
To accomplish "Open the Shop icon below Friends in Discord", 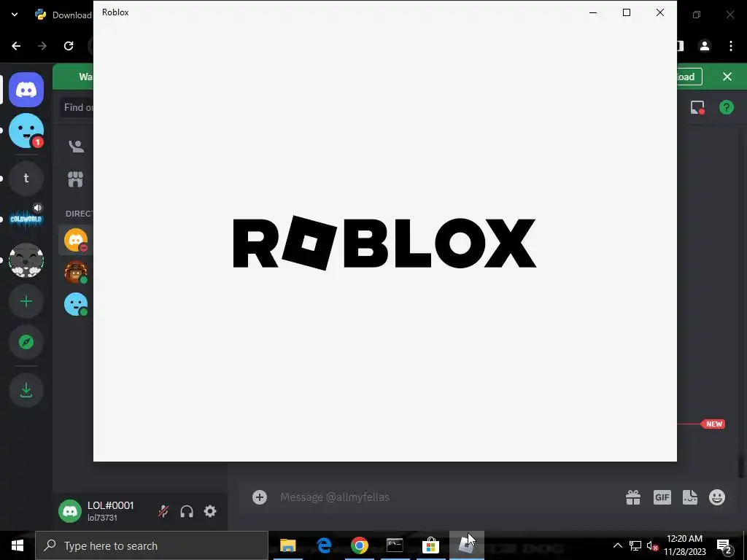I will (76, 179).
